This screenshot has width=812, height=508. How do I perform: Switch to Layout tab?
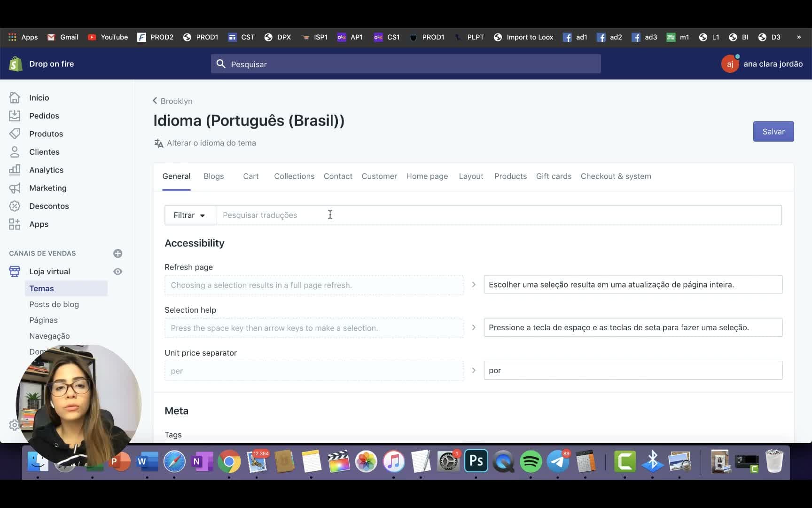point(471,176)
